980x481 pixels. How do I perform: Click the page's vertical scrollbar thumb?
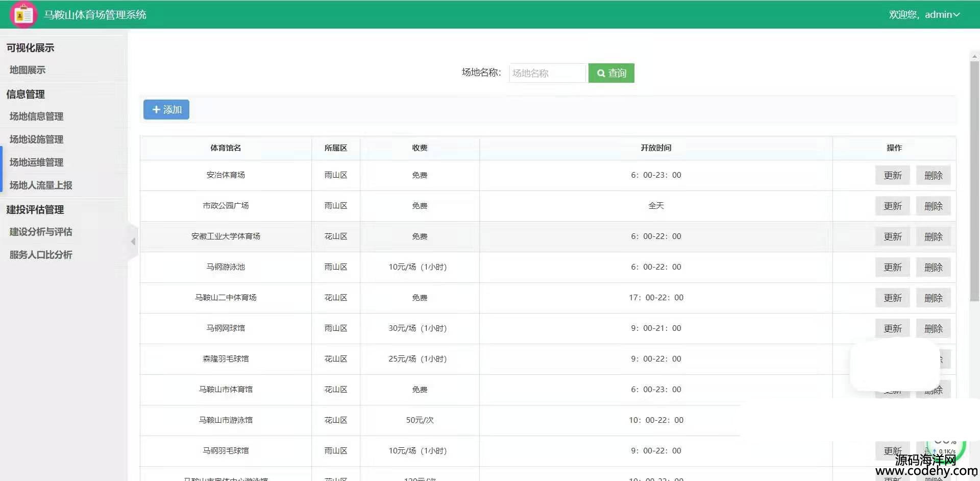[974, 181]
